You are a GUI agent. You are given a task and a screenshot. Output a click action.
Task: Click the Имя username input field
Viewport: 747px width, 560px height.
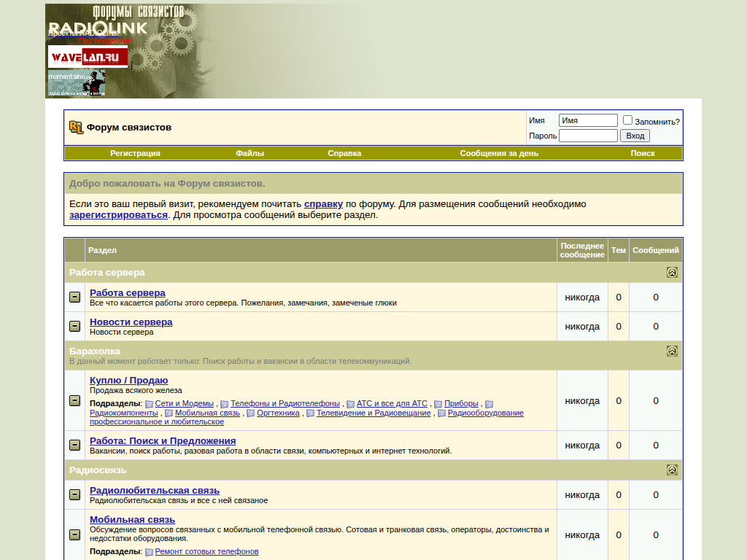pos(588,120)
